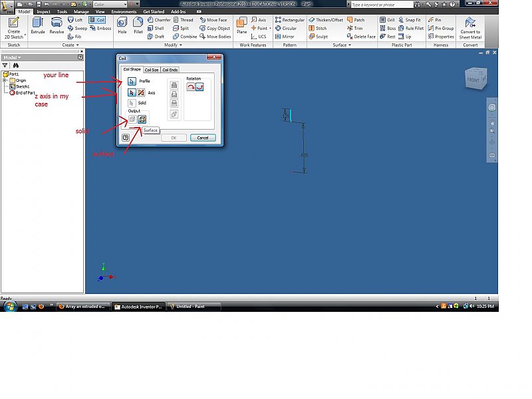Open the Color style dropdown
The height and width of the screenshot is (399, 532).
coord(125,5)
